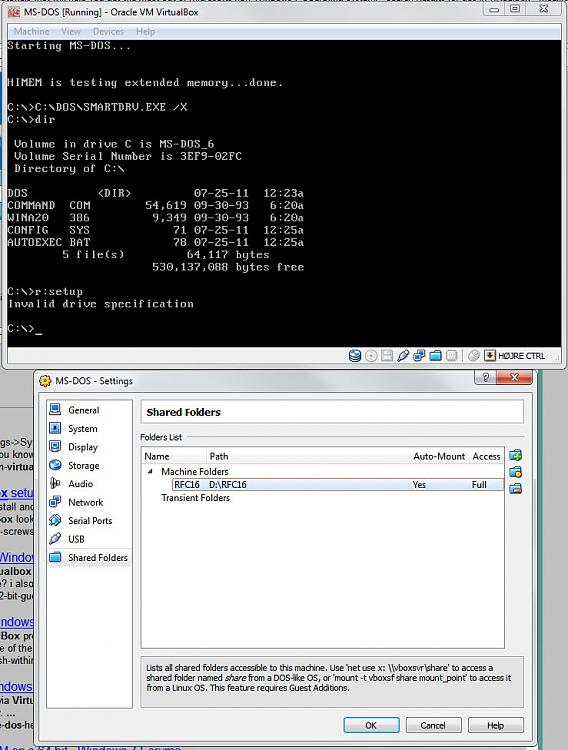Image resolution: width=568 pixels, height=750 pixels.
Task: Click the Remove shared folder icon
Action: pos(515,488)
